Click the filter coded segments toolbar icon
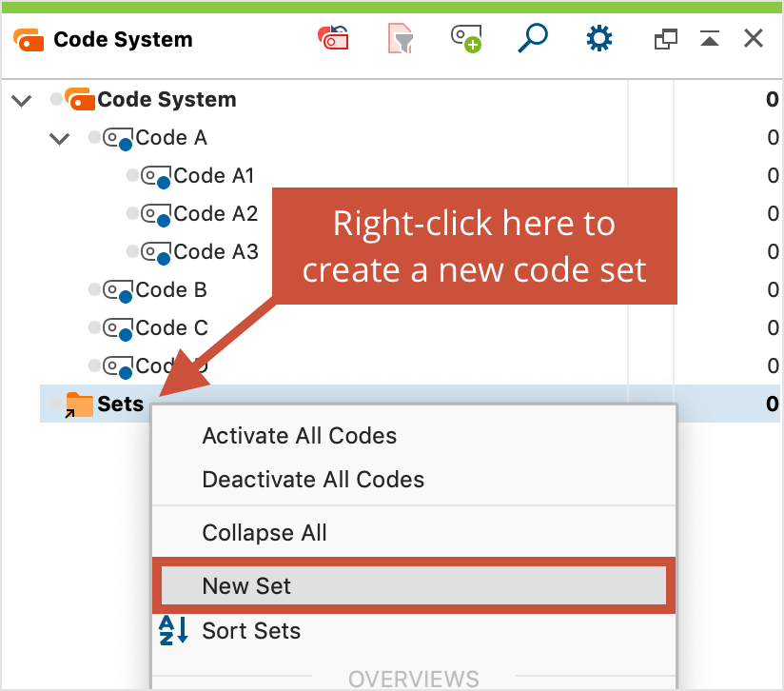 pyautogui.click(x=401, y=38)
